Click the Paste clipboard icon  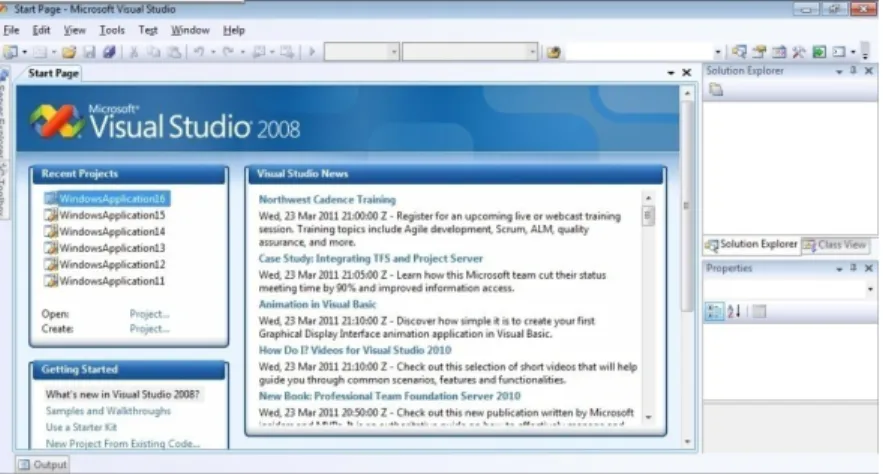click(x=175, y=52)
